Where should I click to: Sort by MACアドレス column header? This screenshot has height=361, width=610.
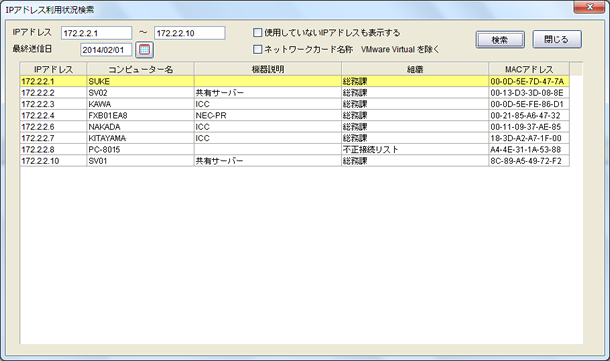[529, 69]
